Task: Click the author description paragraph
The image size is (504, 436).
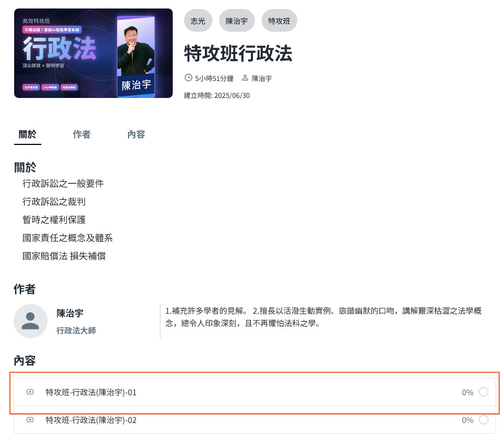Action: click(x=323, y=317)
